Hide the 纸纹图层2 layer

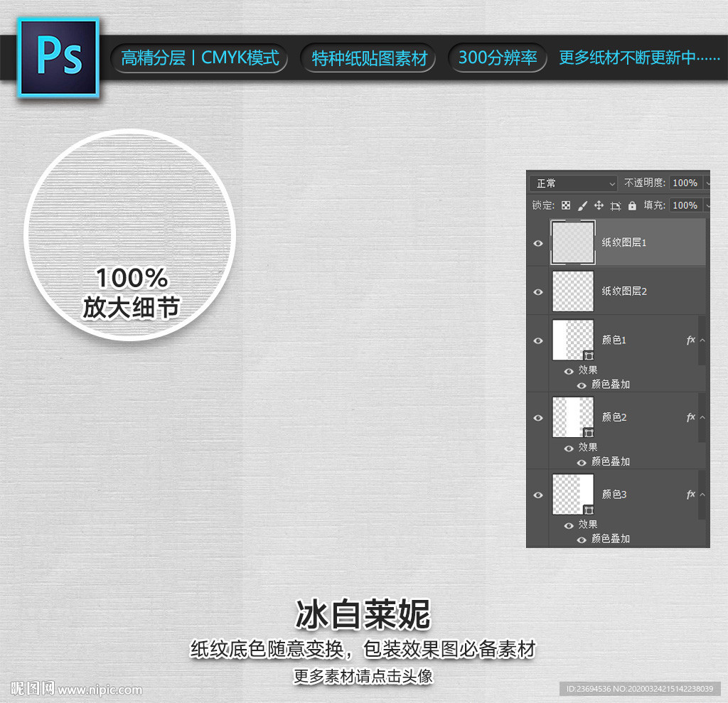pyautogui.click(x=538, y=292)
